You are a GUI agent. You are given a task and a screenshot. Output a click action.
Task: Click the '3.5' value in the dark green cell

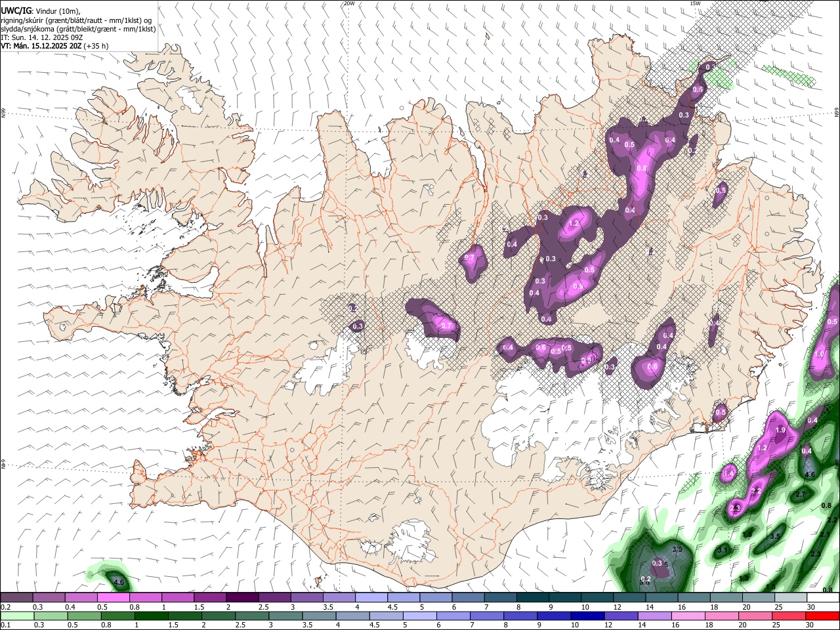[x=775, y=536]
